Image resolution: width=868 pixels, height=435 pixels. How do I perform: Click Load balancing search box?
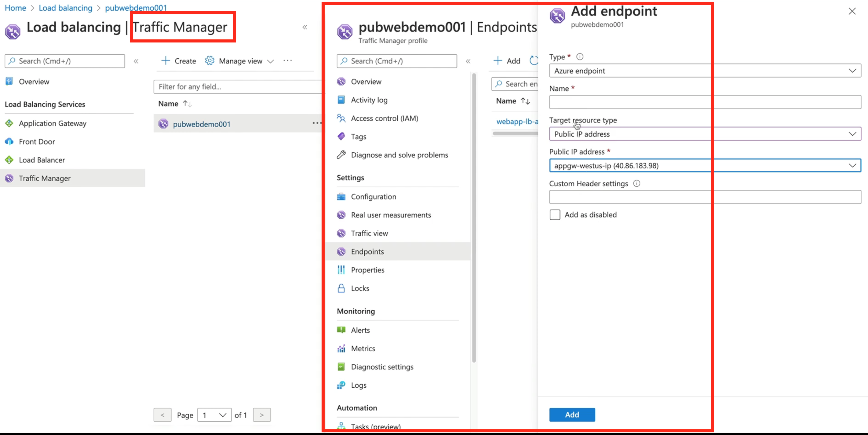(65, 61)
